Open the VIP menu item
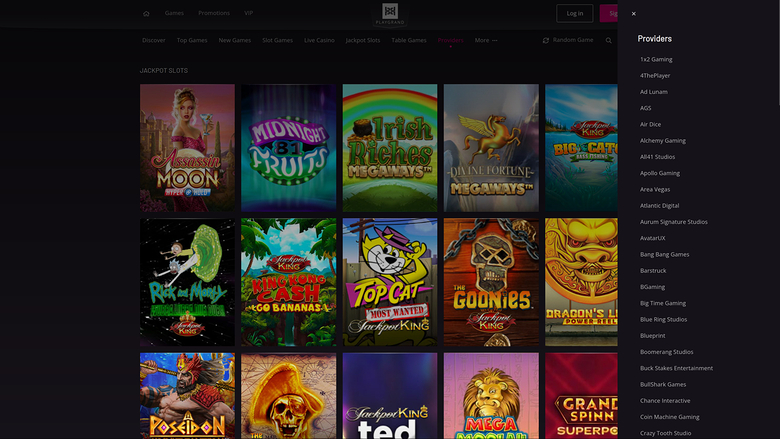The image size is (780, 439). [x=249, y=13]
